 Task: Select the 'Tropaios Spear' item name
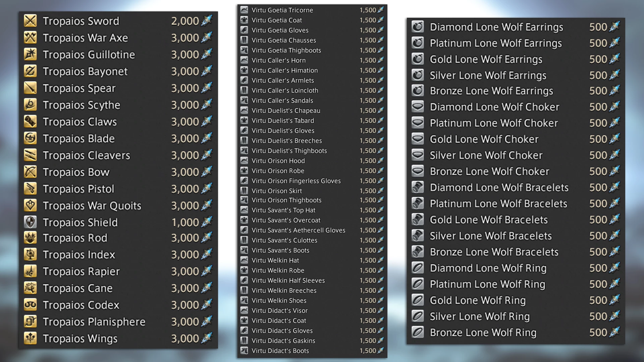(79, 88)
